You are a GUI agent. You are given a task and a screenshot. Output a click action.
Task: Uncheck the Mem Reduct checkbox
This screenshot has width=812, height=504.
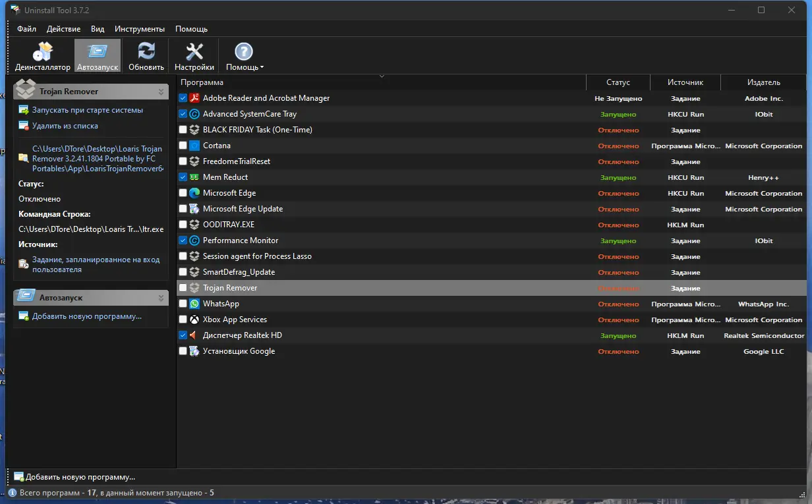pos(183,177)
